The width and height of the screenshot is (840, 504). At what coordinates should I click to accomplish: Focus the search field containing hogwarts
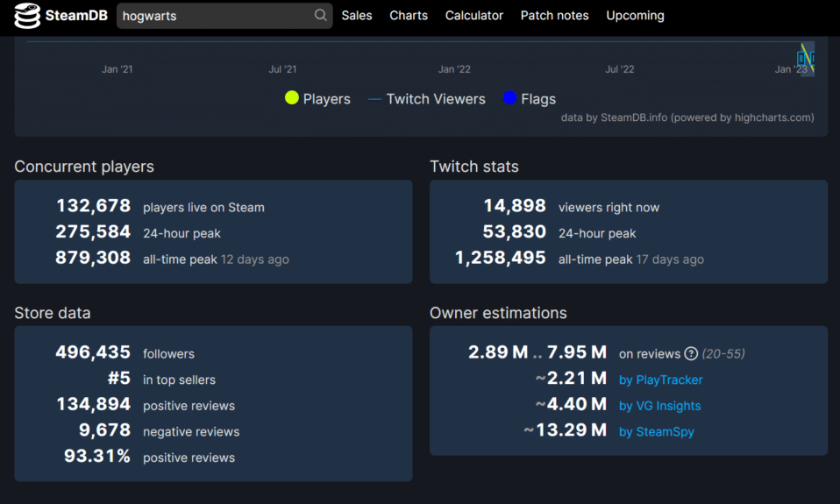(224, 16)
